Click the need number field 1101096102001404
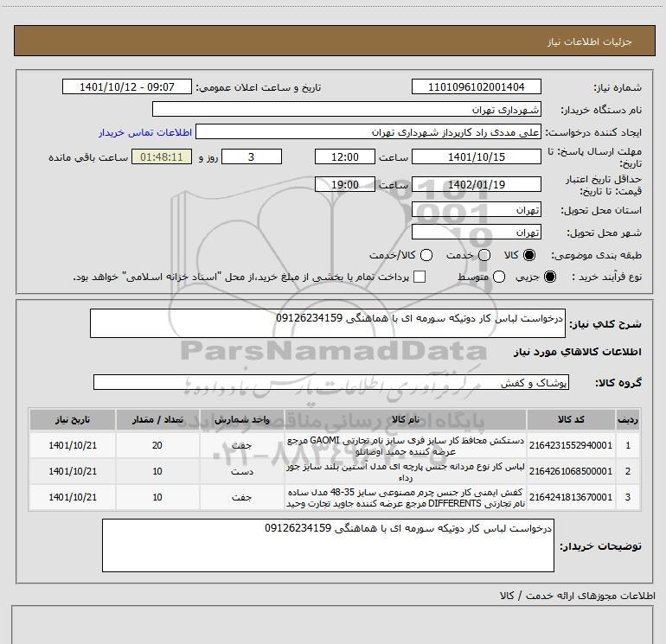This screenshot has height=644, width=666. click(x=476, y=86)
